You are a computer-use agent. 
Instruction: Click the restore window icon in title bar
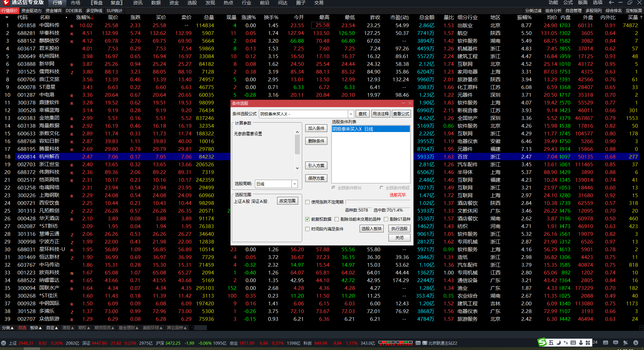(630, 3)
